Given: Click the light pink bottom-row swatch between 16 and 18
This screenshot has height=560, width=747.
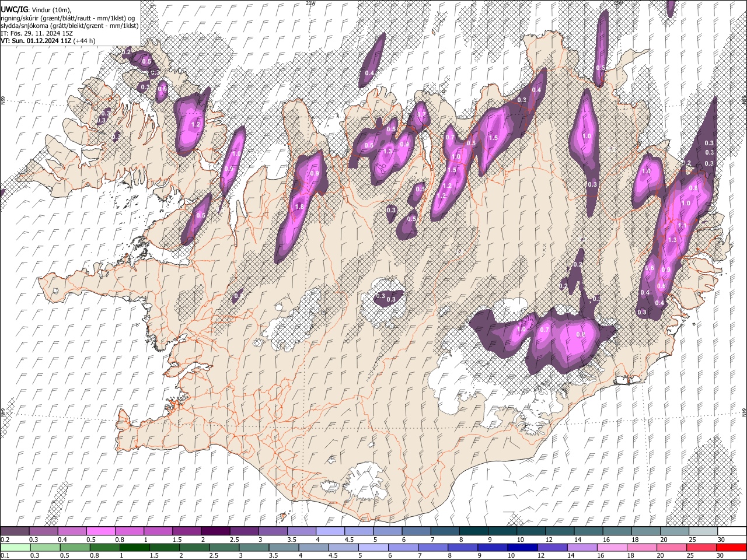Looking at the screenshot, I should point(611,547).
